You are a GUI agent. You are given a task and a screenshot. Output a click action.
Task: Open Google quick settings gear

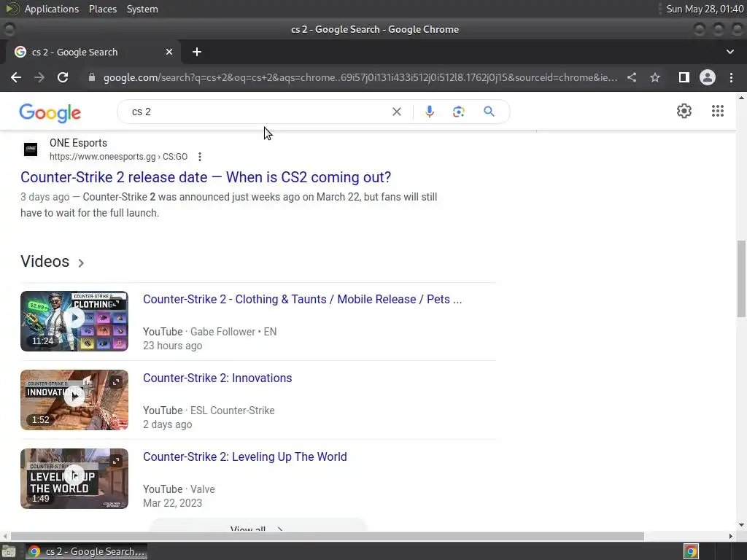684,111
